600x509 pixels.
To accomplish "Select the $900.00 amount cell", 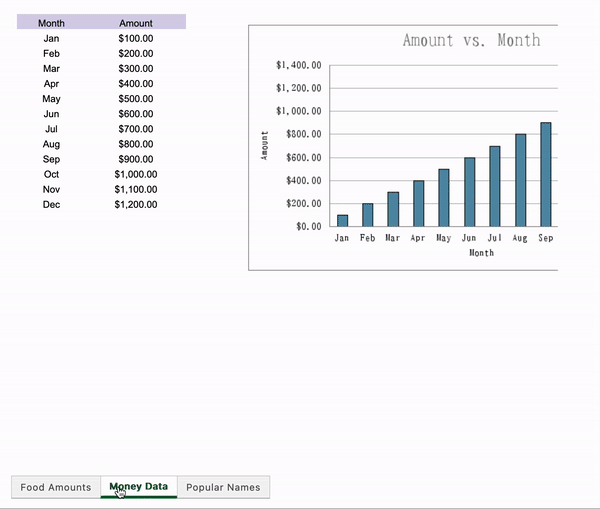I will click(136, 159).
